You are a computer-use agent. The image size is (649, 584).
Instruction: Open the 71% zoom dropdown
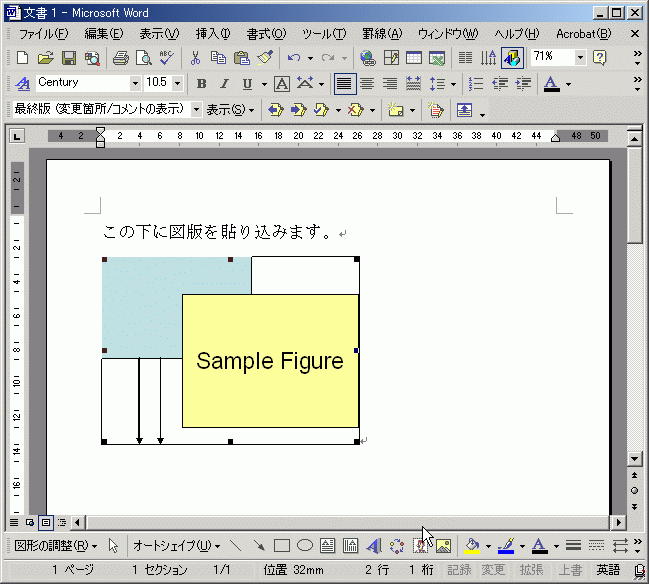tap(581, 58)
